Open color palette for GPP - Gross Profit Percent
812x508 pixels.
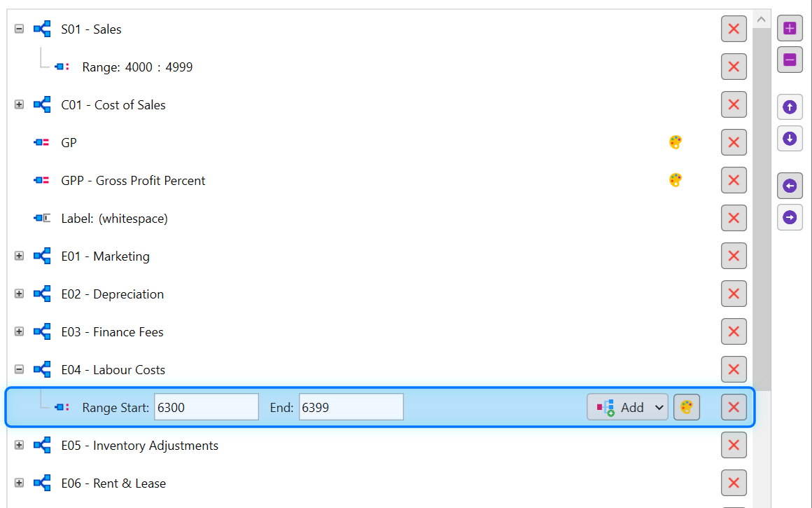tap(675, 180)
